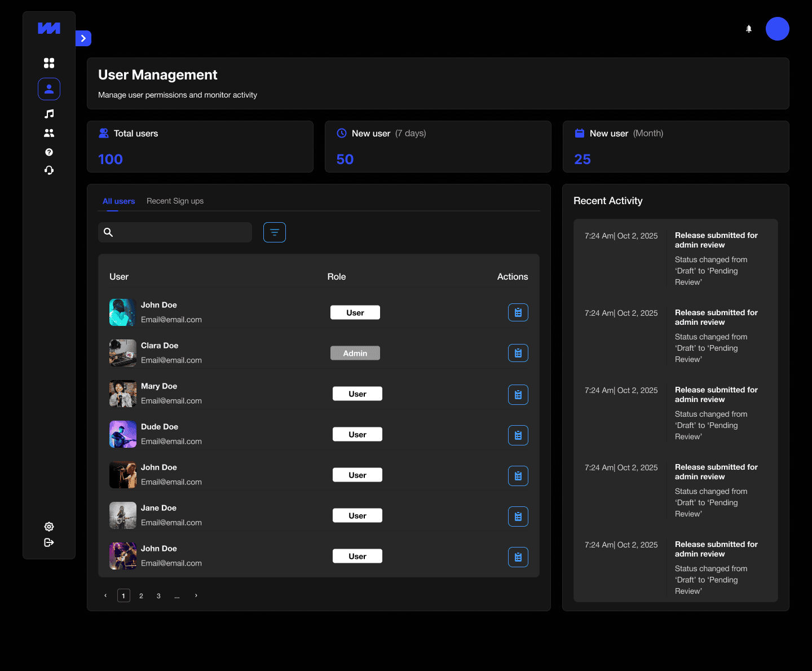Click the blue M logo in sidebar
The width and height of the screenshot is (812, 671).
point(49,28)
